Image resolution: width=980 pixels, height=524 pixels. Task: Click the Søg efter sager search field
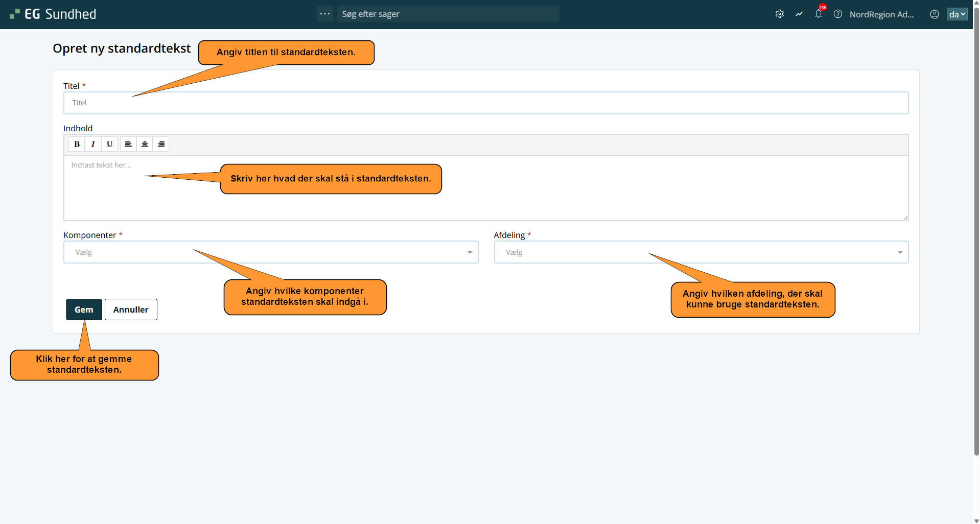pos(448,14)
